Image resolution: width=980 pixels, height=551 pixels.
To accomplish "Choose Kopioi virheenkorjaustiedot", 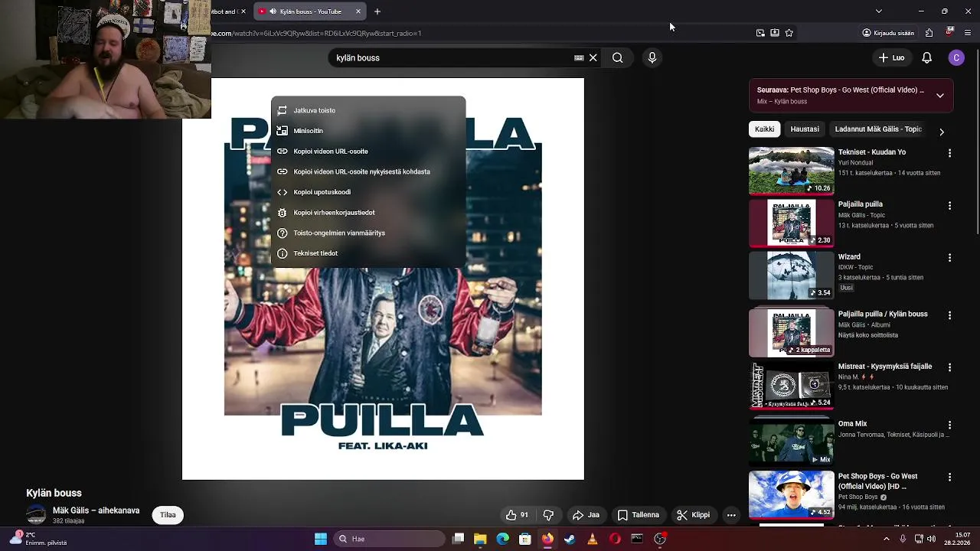I will pos(368,213).
